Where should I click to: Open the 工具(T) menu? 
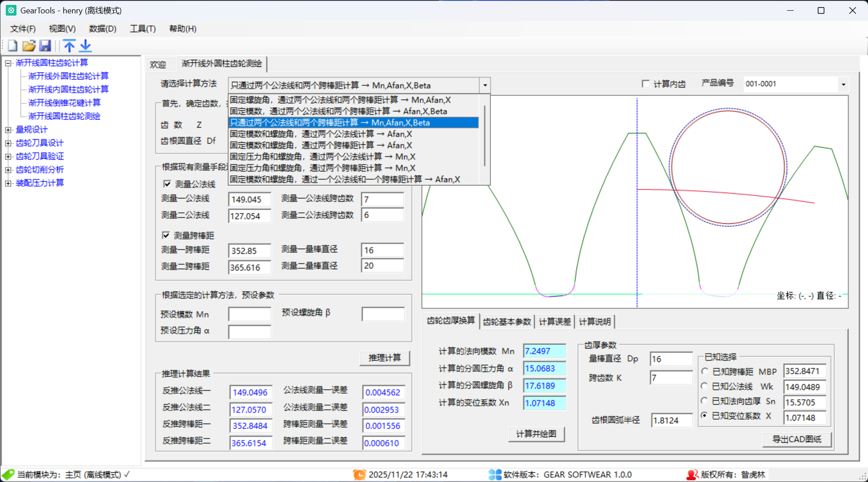pyautogui.click(x=142, y=28)
